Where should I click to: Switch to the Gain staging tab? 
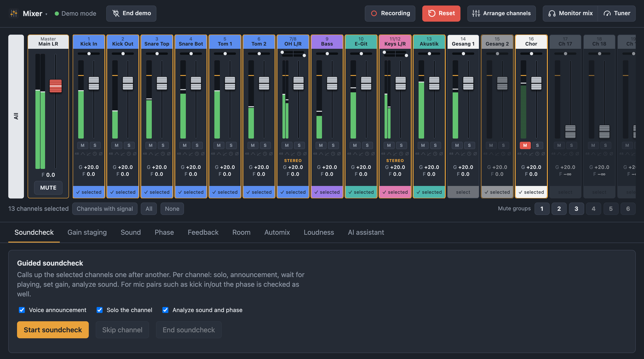tap(87, 232)
